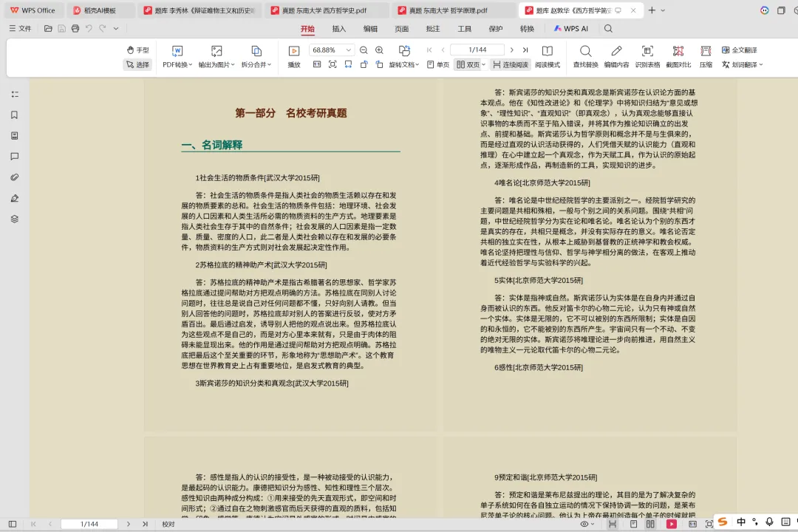Go to first page in toolbar
This screenshot has height=532, width=798.
point(429,50)
